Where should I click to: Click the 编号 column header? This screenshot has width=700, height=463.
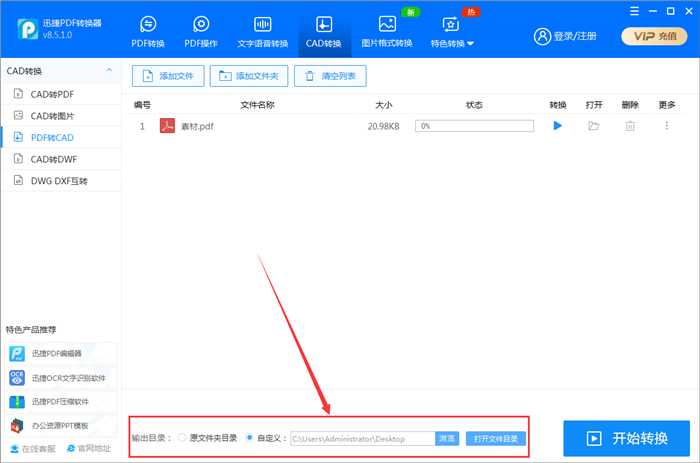[142, 105]
